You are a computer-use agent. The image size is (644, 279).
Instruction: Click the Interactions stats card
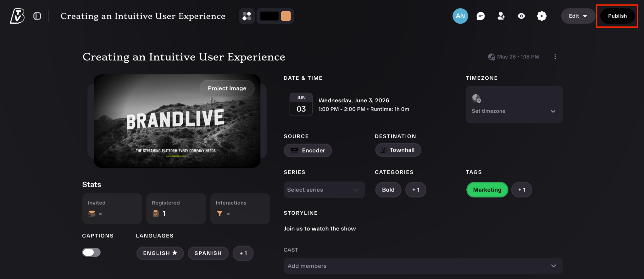pos(240,208)
